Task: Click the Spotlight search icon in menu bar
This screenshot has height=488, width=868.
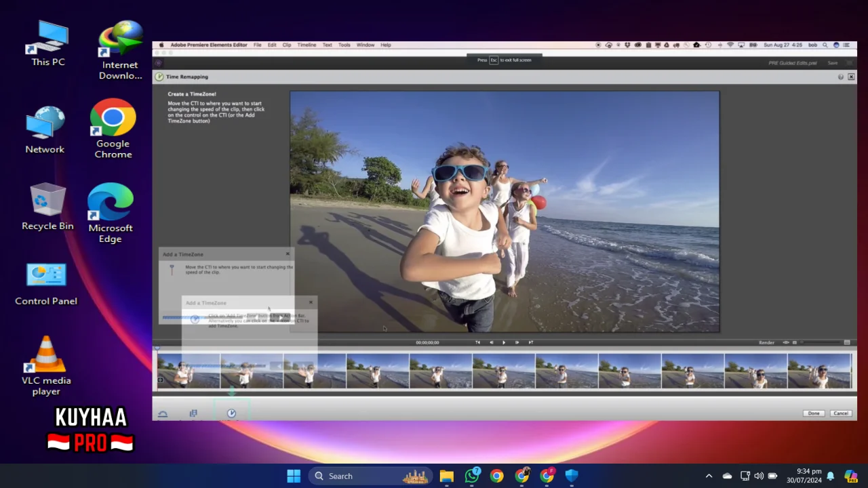Action: [x=825, y=45]
